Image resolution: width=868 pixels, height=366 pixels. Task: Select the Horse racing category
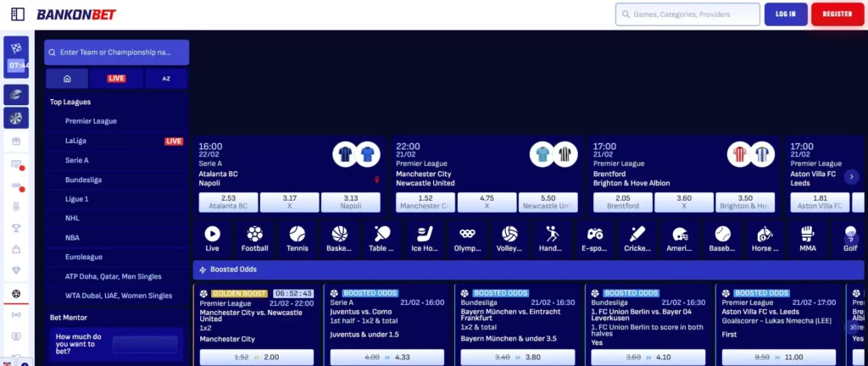click(x=765, y=239)
